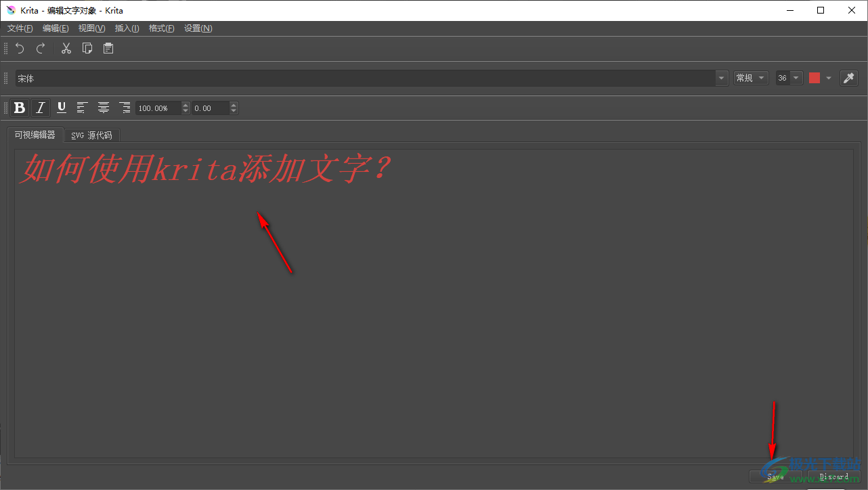This screenshot has width=868, height=490.
Task: Switch to the 可视编辑器 tab
Action: pyautogui.click(x=35, y=135)
